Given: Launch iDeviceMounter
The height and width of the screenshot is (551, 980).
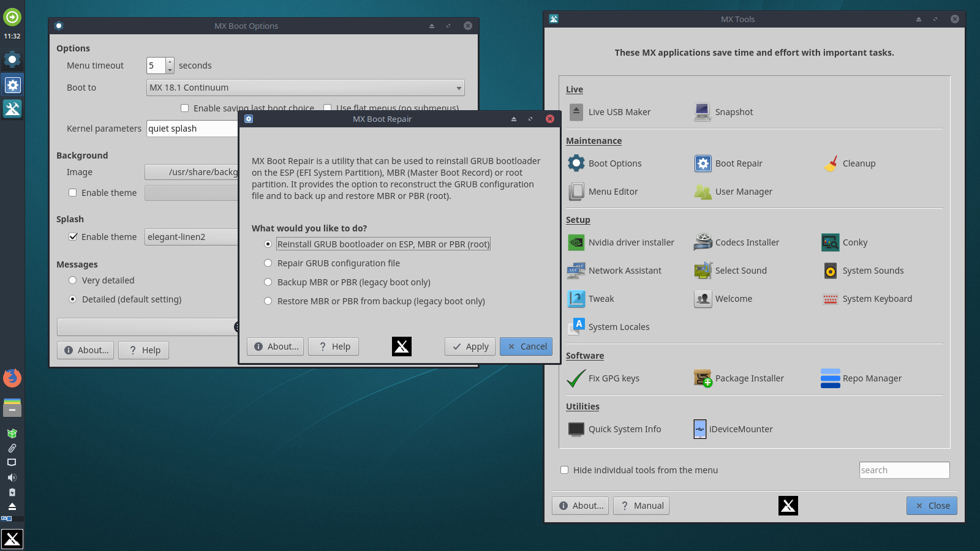Looking at the screenshot, I should 733,429.
